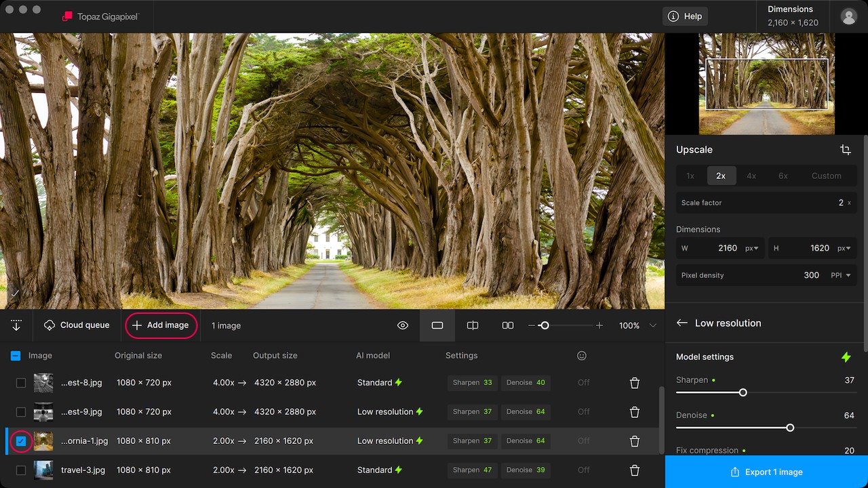Click the Original size column header

click(138, 355)
